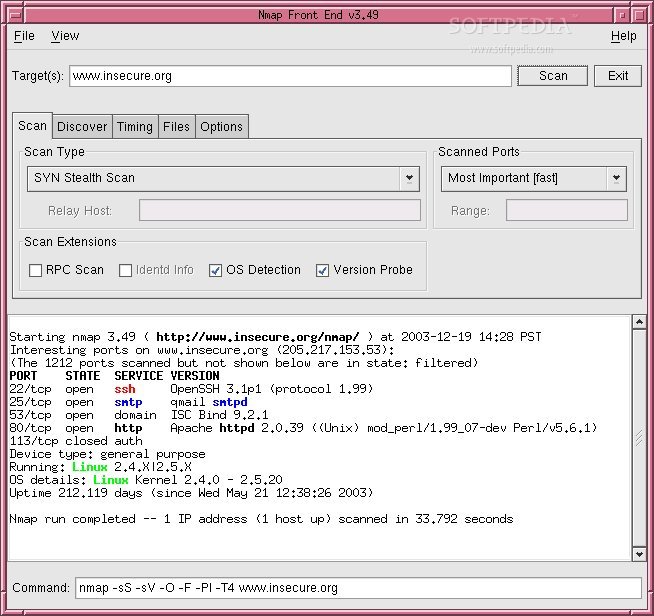The height and width of the screenshot is (616, 654).
Task: Click the 'ISC Bind 9.2.1' version text
Action: tap(219, 415)
